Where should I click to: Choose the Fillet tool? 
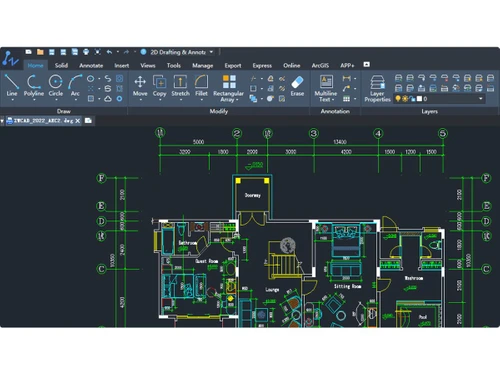(201, 85)
